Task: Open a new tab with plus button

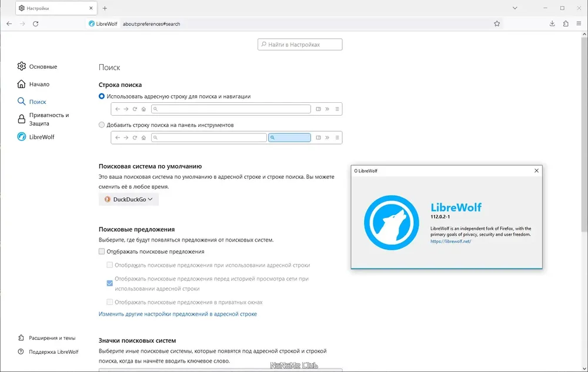Action: click(105, 8)
